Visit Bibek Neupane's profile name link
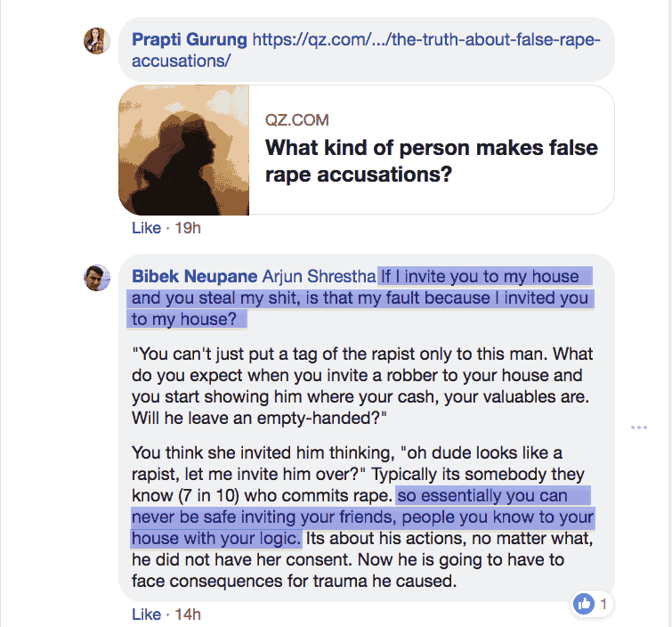672x627 pixels. (194, 276)
